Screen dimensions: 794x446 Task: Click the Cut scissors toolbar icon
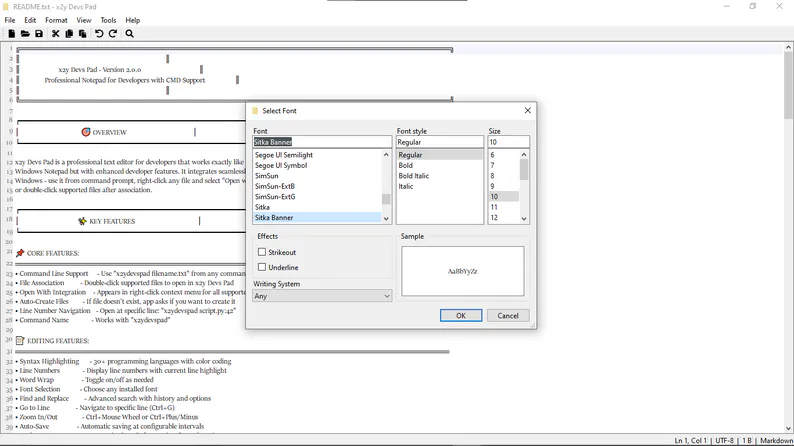[56, 34]
